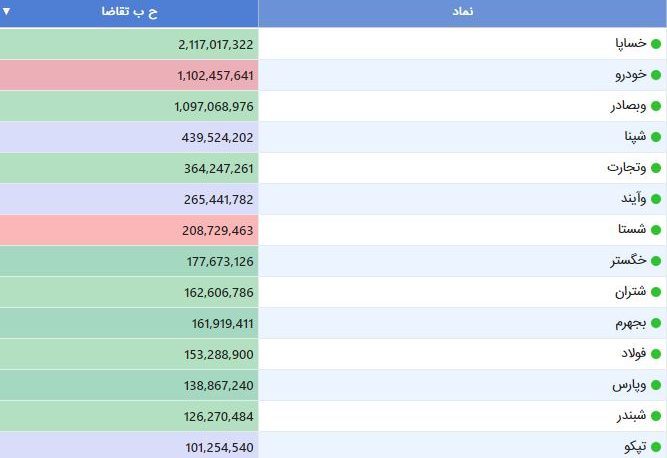Select the تپکو symbol name

[x=636, y=447]
